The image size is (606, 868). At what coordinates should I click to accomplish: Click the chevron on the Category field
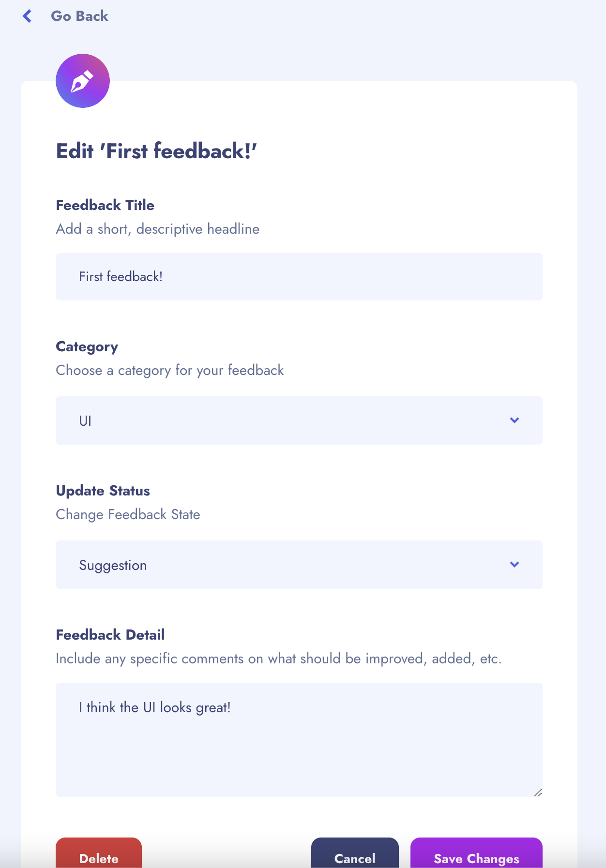515,420
